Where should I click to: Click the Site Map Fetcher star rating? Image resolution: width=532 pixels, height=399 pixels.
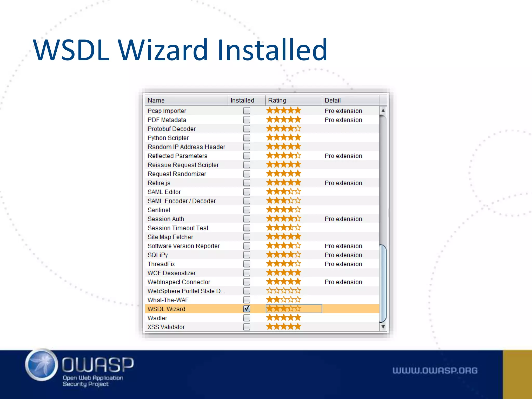click(284, 237)
